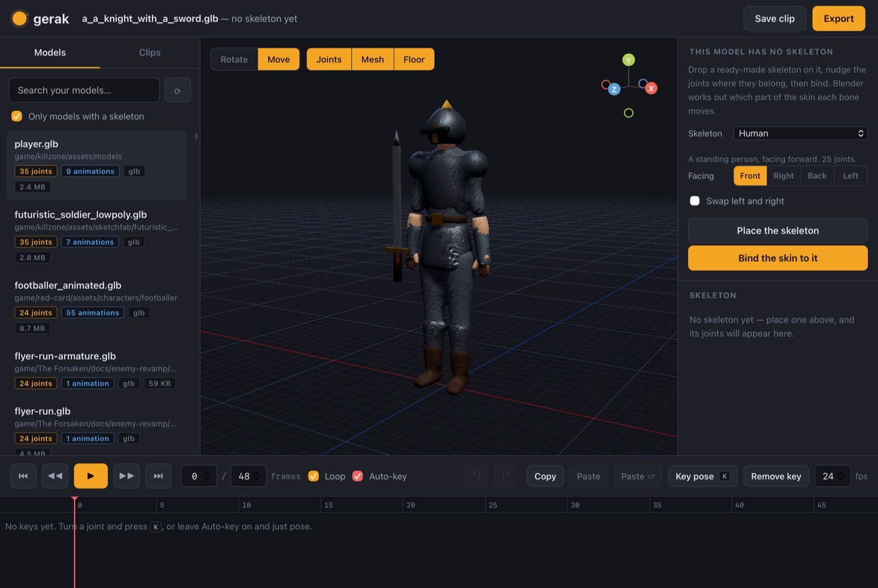Disable the Auto-key checkbox
Viewport: 878px width, 588px height.
358,476
